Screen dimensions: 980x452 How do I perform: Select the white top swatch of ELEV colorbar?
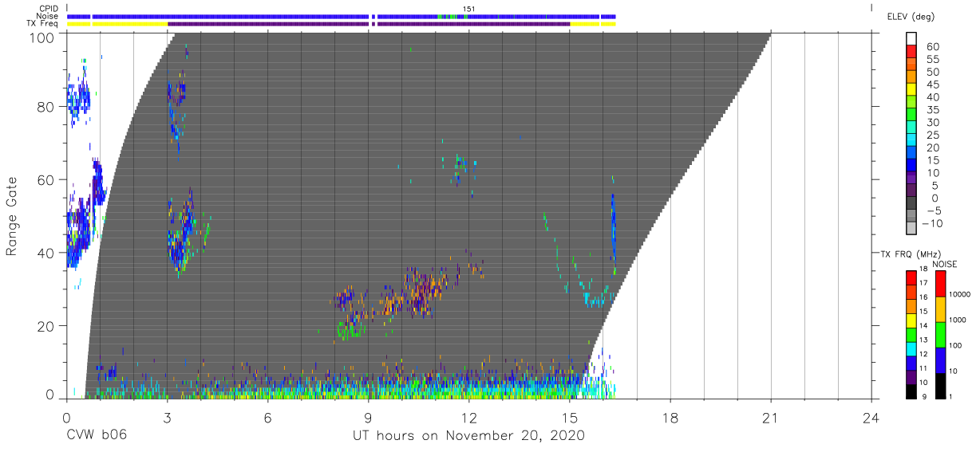click(911, 40)
